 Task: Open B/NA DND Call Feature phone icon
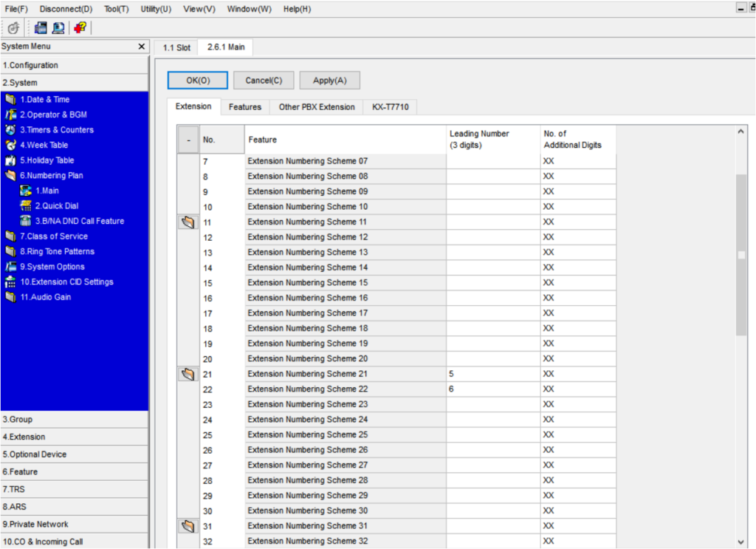point(27,221)
